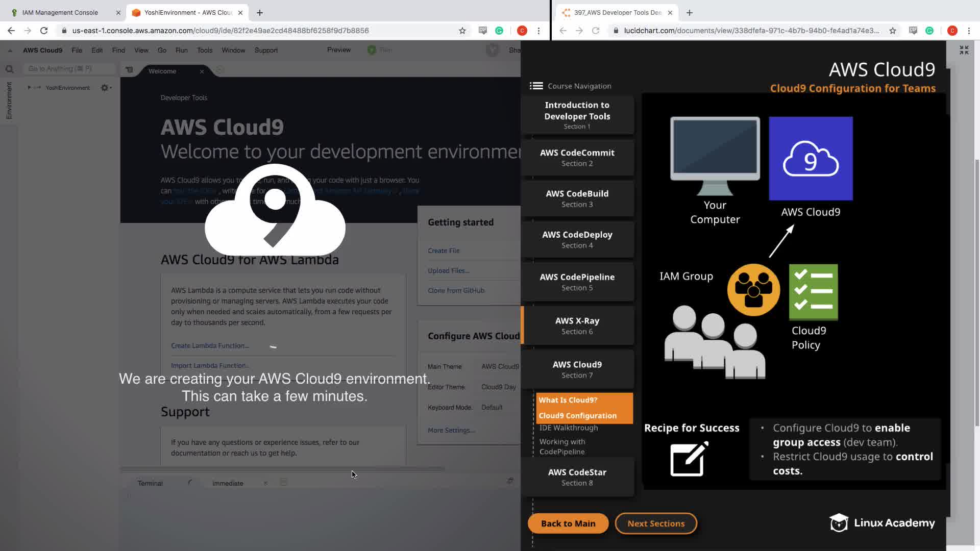Screen dimensions: 980x551
Task: Collapse the top menu bar arrow
Action: (x=10, y=51)
